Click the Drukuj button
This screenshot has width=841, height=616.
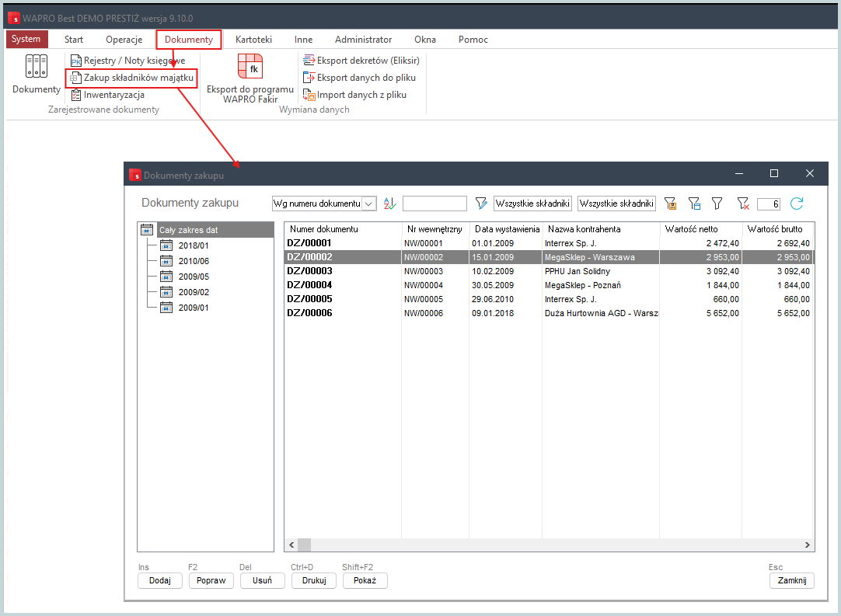pyautogui.click(x=314, y=580)
